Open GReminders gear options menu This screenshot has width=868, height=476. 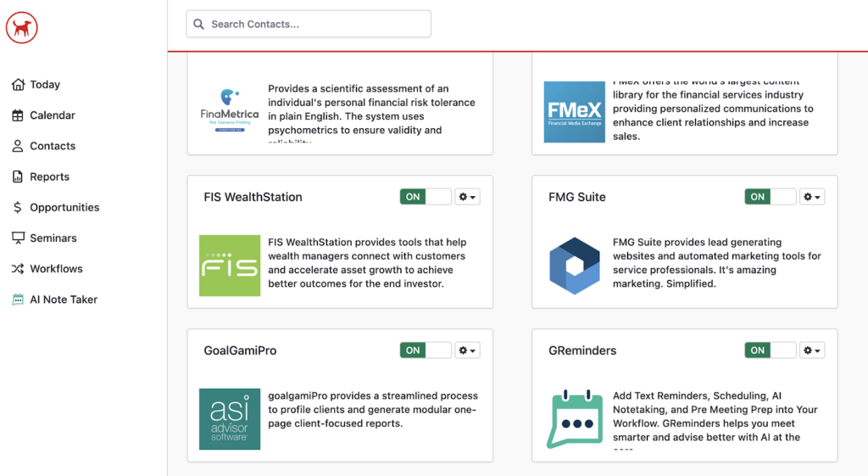(811, 350)
